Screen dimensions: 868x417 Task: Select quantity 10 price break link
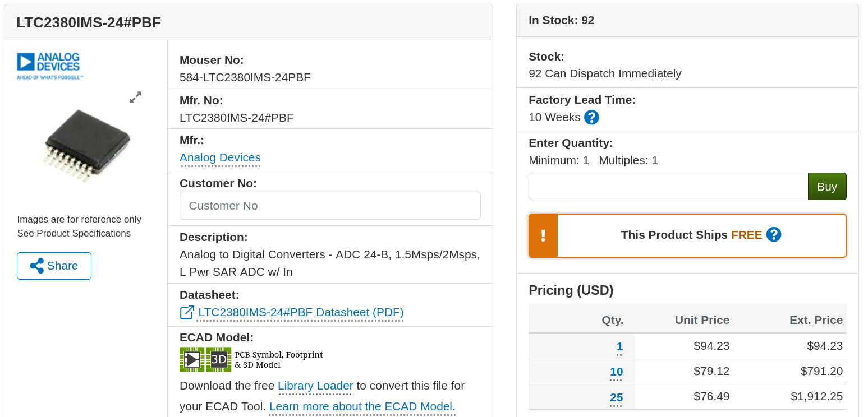click(616, 372)
